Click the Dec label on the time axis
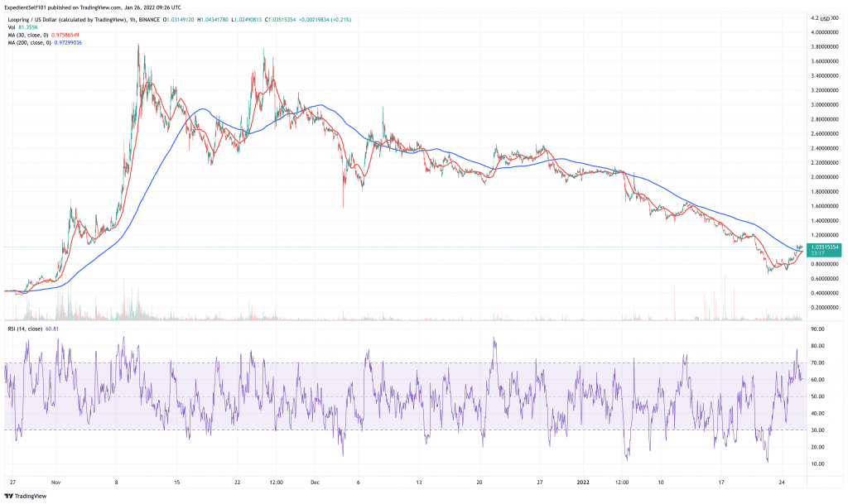The image size is (848, 504). click(x=316, y=480)
